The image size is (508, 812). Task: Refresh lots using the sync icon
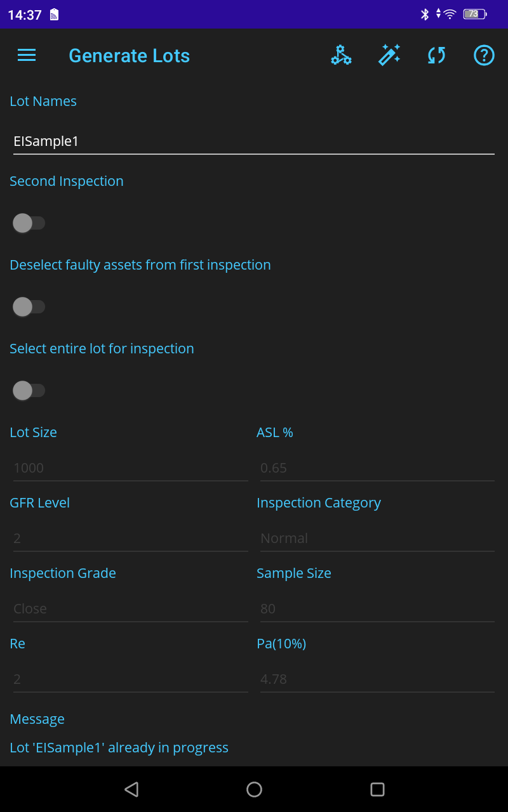[436, 55]
